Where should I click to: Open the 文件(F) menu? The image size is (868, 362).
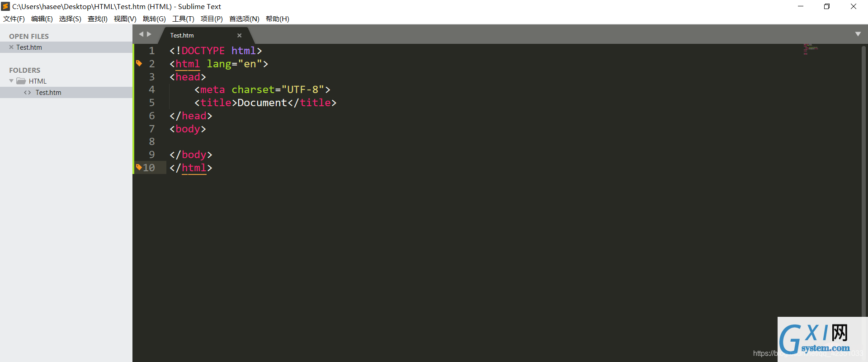[x=14, y=19]
